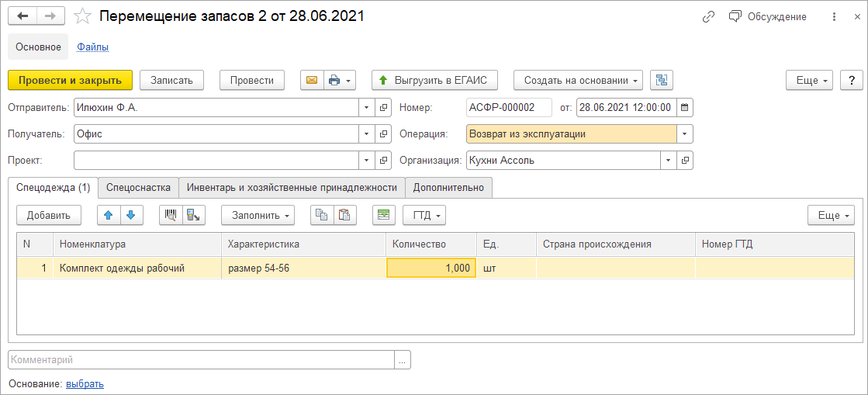Expand the Отправитель dropdown arrow
Viewport: 868px width, 395px height.
366,107
